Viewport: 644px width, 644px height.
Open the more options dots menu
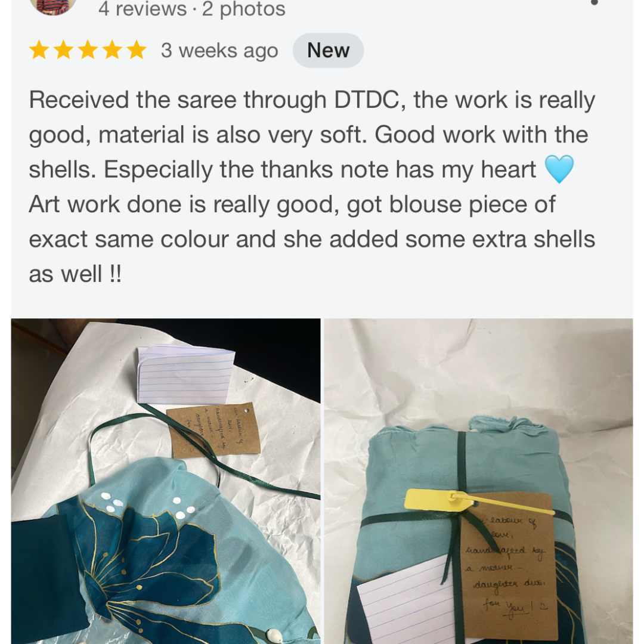594,2
